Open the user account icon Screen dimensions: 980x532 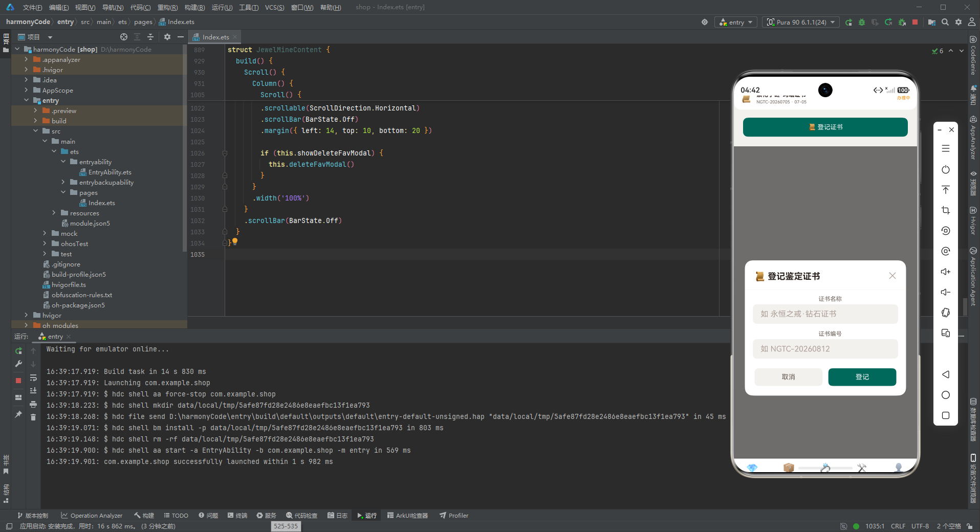(972, 22)
